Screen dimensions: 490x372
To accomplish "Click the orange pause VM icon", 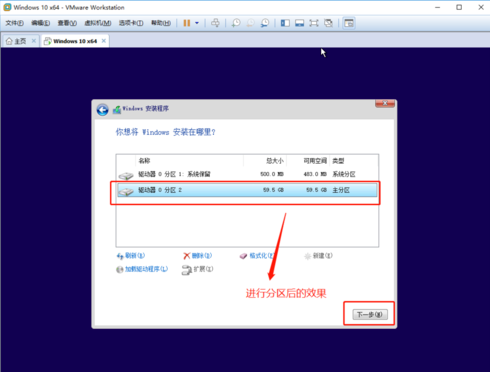I will click(187, 23).
